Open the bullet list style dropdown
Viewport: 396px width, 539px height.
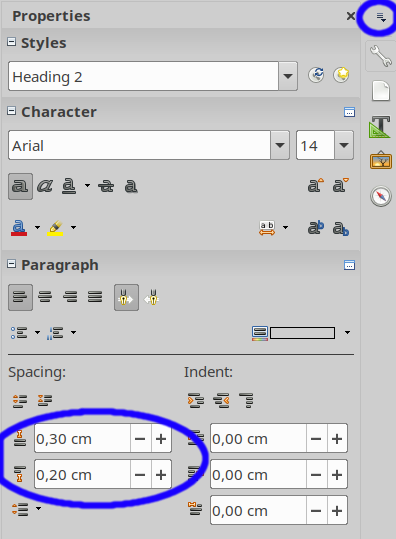click(x=37, y=332)
